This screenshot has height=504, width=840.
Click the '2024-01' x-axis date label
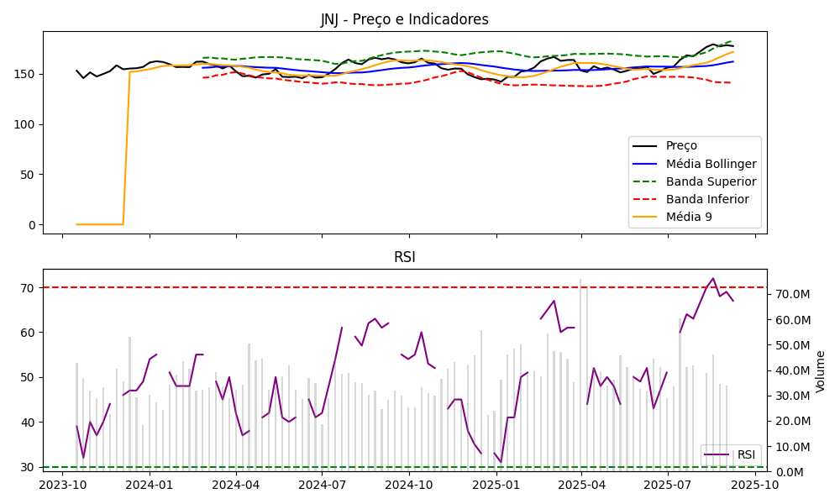149,485
